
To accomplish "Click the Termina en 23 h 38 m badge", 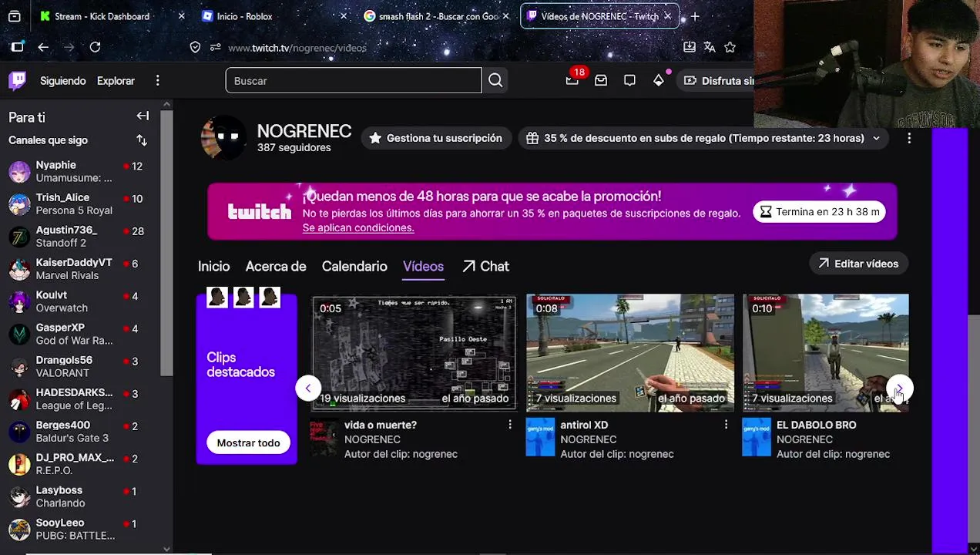I will [x=820, y=212].
